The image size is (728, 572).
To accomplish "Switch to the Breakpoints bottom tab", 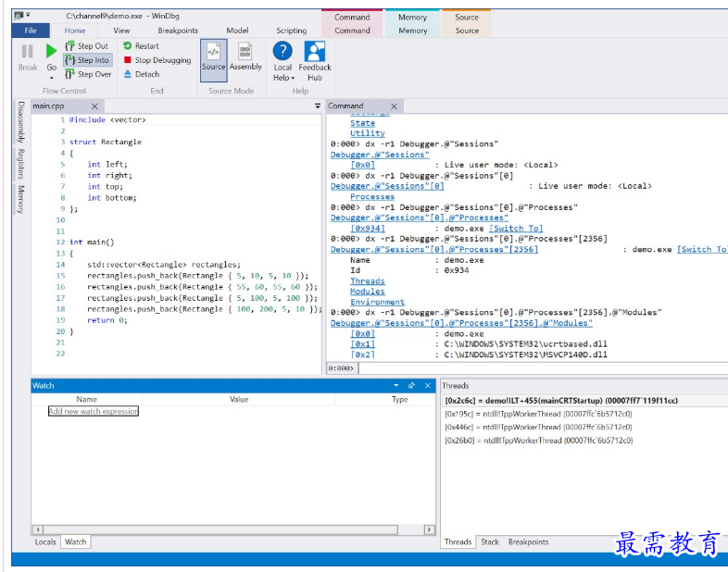I will point(528,541).
